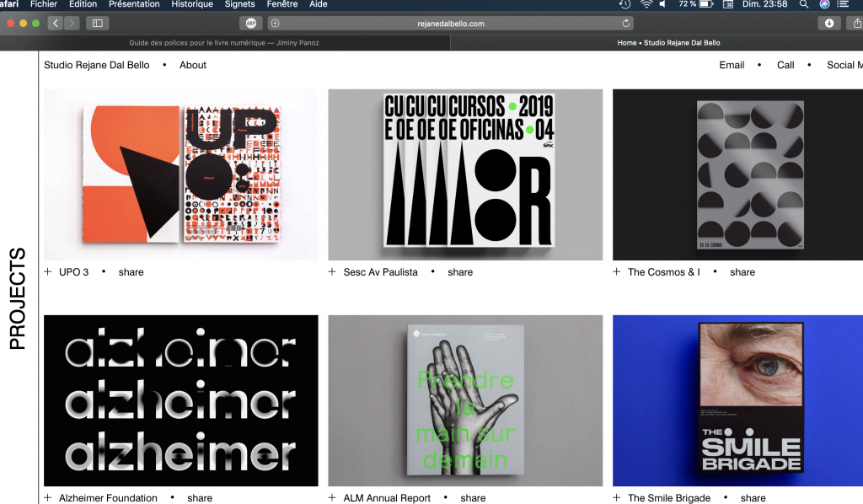
Task: Share The Smile Brigade project
Action: tap(753, 498)
